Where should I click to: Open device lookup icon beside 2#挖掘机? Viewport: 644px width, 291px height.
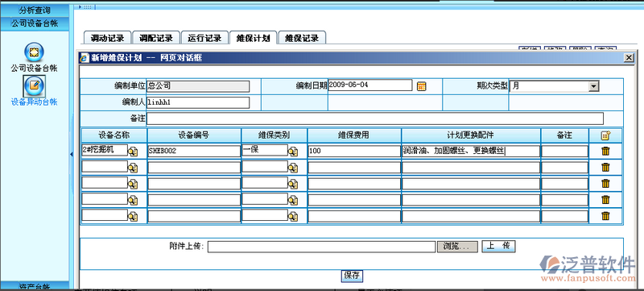click(133, 152)
